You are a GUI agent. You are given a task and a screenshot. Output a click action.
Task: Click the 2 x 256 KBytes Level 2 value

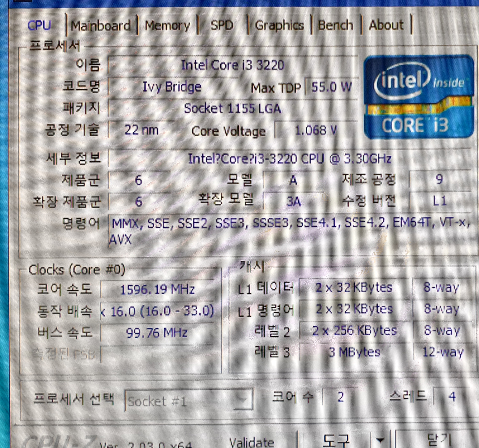tap(354, 331)
